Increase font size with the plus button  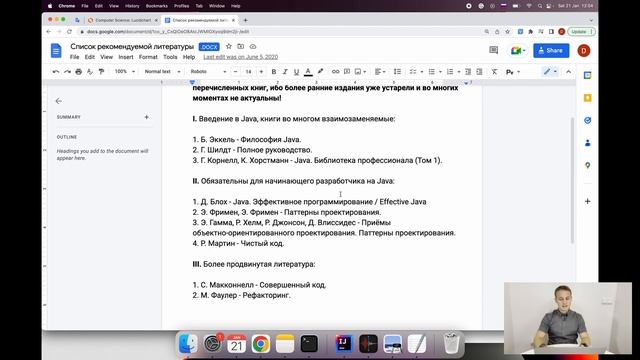[261, 72]
